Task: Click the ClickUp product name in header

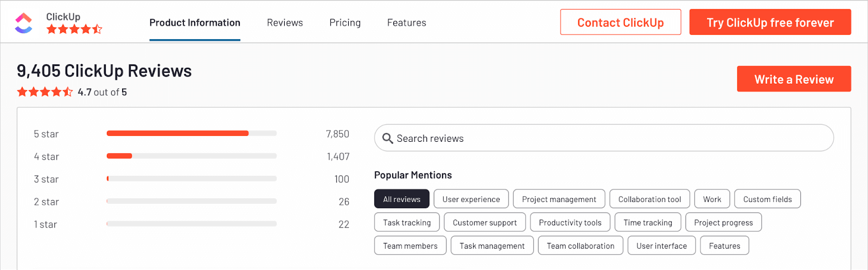Action: [x=63, y=16]
